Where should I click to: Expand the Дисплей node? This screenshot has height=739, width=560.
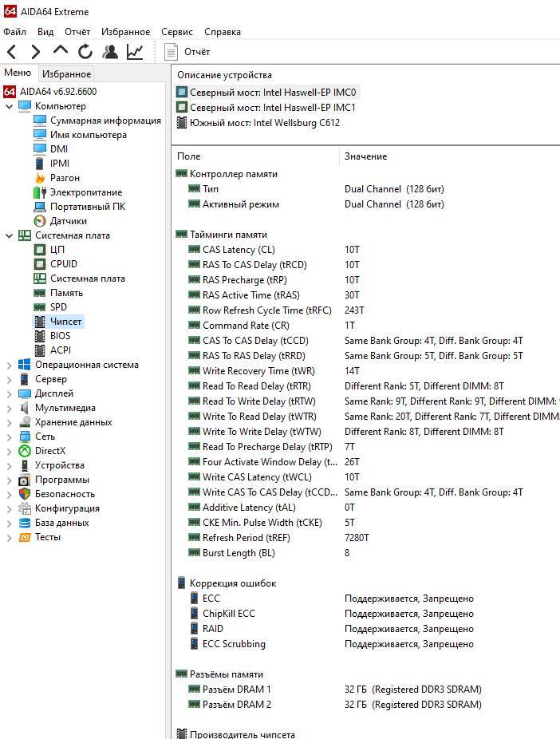pos(9,394)
